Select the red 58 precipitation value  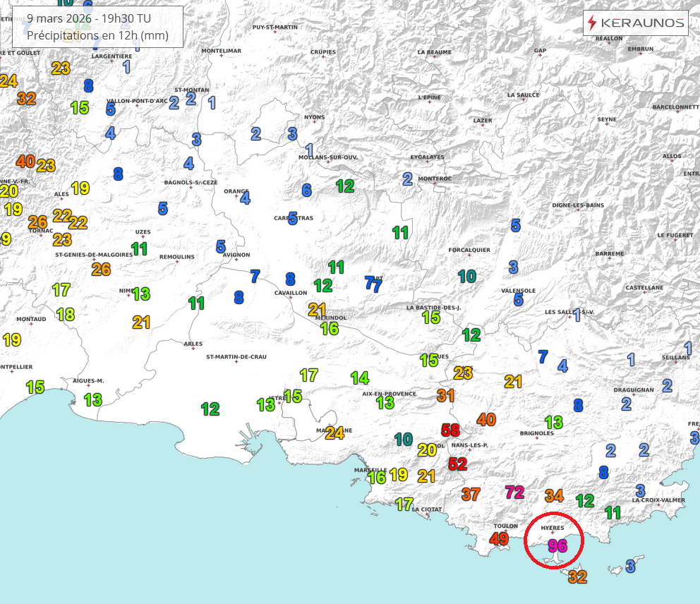click(450, 428)
